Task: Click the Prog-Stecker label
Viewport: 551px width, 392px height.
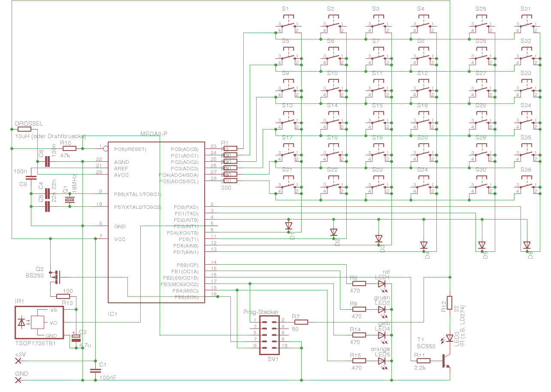Action: point(261,312)
